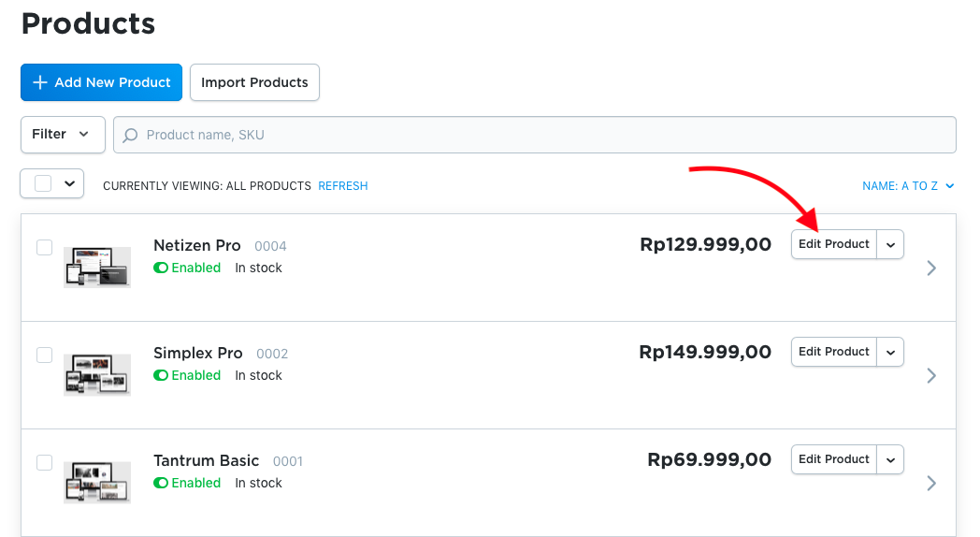Click Import Products button

tap(254, 82)
